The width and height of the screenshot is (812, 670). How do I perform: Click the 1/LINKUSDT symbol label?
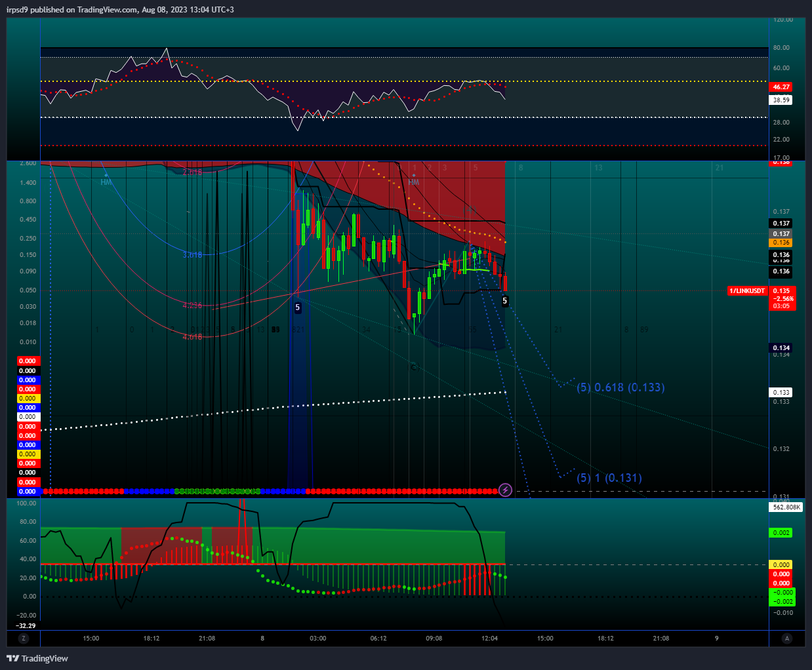(x=748, y=290)
